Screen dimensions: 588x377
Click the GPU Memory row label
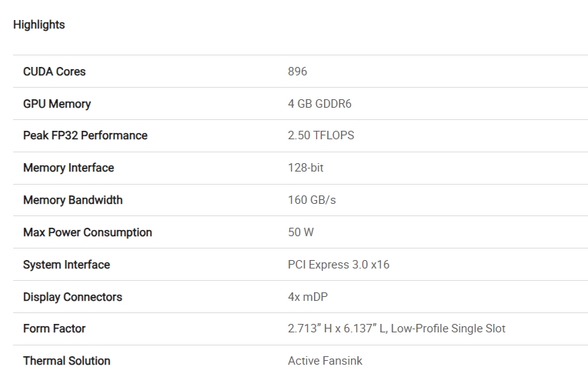tap(57, 104)
